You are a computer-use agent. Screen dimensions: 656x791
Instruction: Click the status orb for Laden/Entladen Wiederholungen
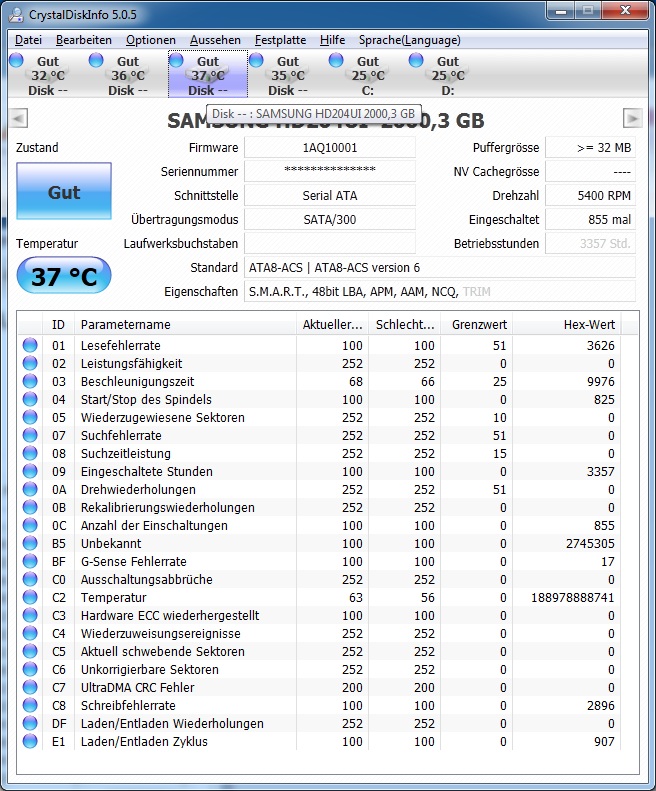pos(30,723)
